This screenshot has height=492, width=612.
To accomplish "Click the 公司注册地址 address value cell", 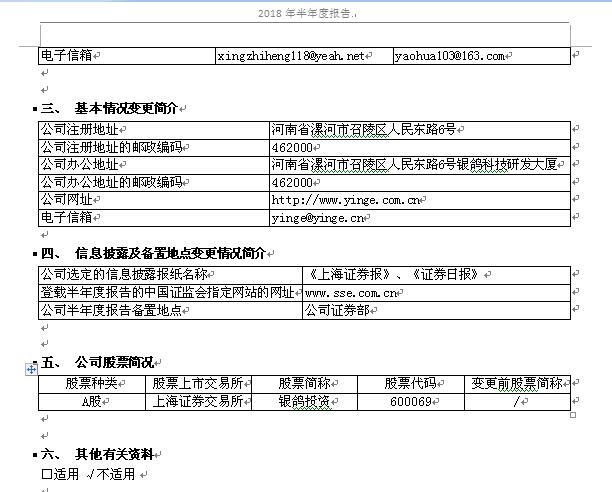I will (x=363, y=129).
